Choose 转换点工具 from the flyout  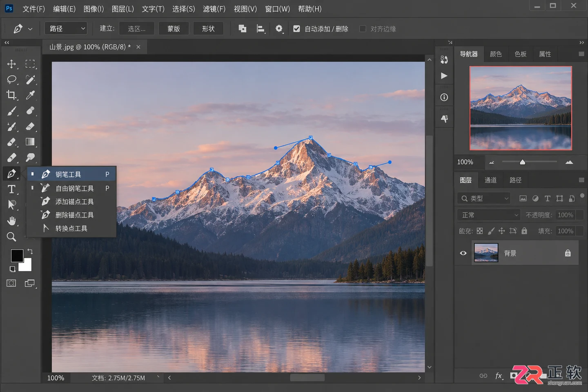71,228
